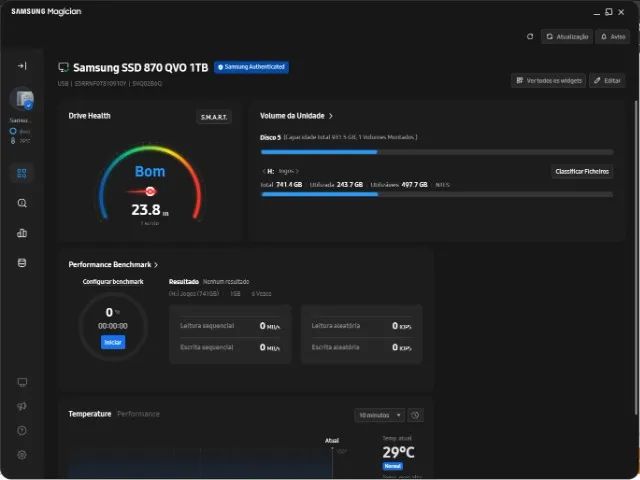Click the Iniciar benchmark button
640x480 pixels.
click(113, 342)
